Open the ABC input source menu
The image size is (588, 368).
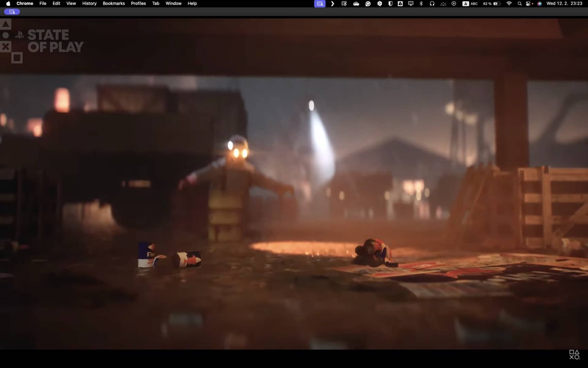pos(470,3)
